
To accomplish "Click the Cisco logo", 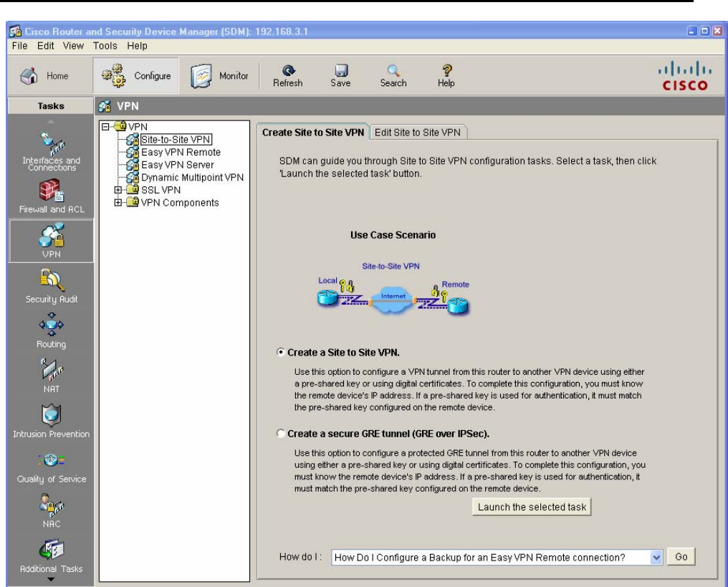I will pos(685,76).
